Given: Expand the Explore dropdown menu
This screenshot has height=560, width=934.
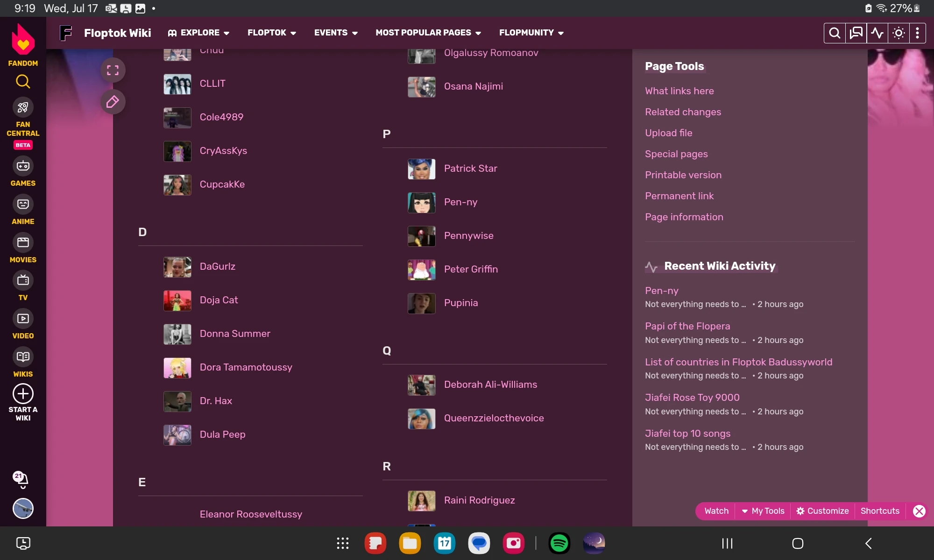Looking at the screenshot, I should pyautogui.click(x=199, y=33).
